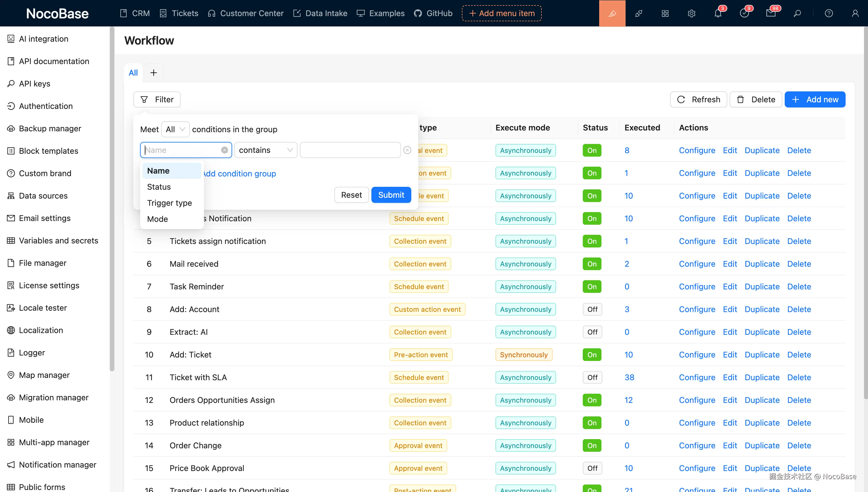
Task: Open the Meet All conditions dropdown
Action: 175,129
